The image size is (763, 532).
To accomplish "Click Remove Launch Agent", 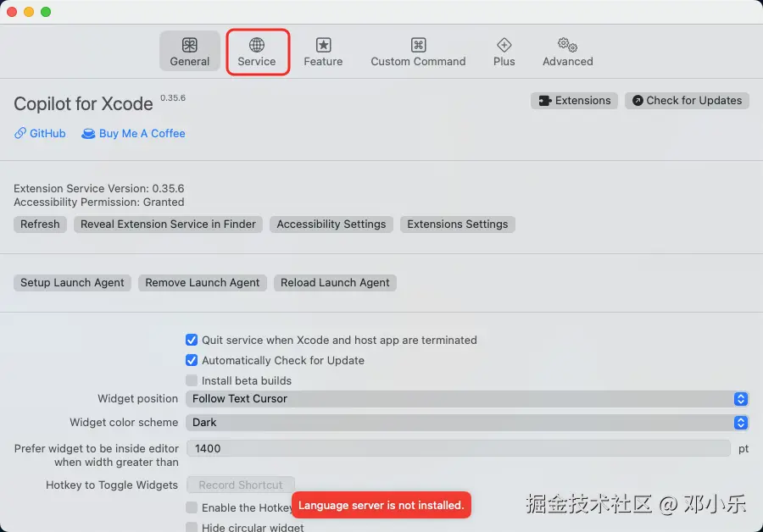I will [202, 283].
